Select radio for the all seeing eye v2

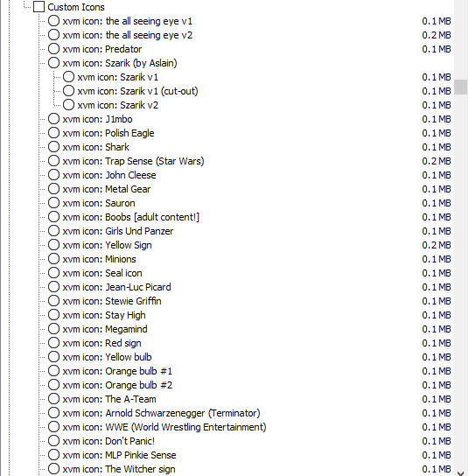coord(53,35)
